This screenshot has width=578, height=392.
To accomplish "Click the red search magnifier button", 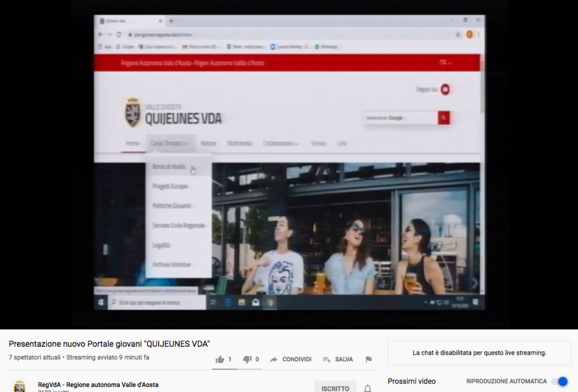I will (x=444, y=118).
